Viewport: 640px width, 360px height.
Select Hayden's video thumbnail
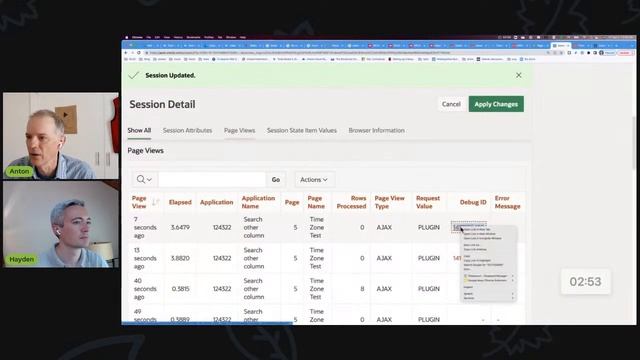coord(61,224)
